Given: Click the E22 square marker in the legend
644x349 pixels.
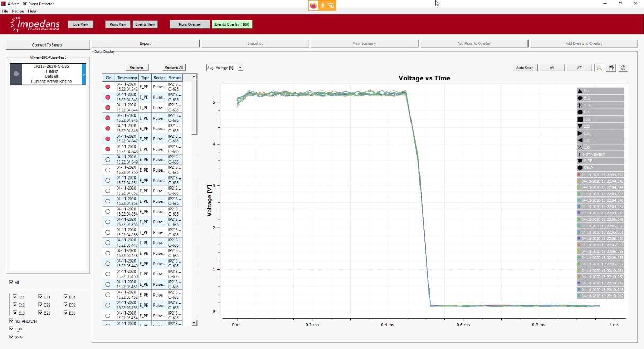Looking at the screenshot, I should coord(580,119).
